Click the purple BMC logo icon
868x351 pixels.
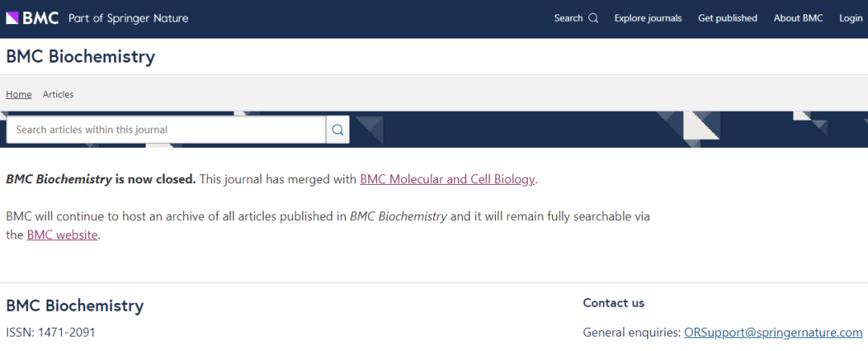[x=12, y=18]
